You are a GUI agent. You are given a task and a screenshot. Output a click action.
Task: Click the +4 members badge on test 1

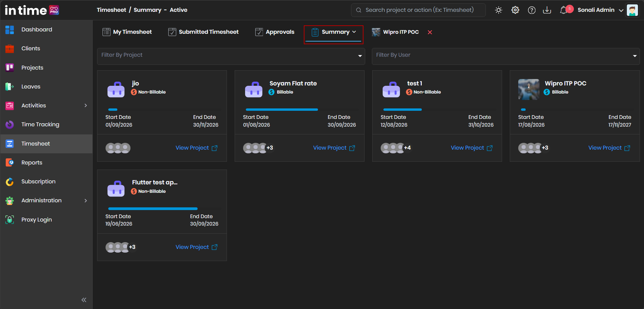click(407, 148)
